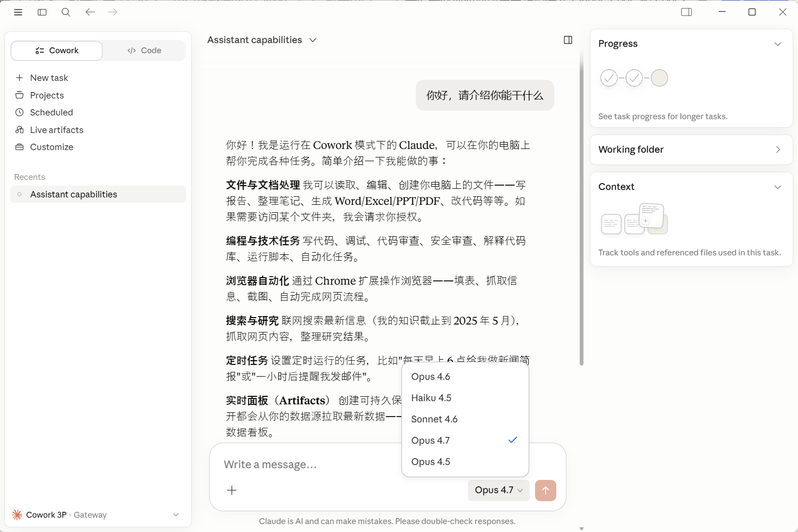The width and height of the screenshot is (798, 532).
Task: Open Customize in the sidebar
Action: [98, 147]
